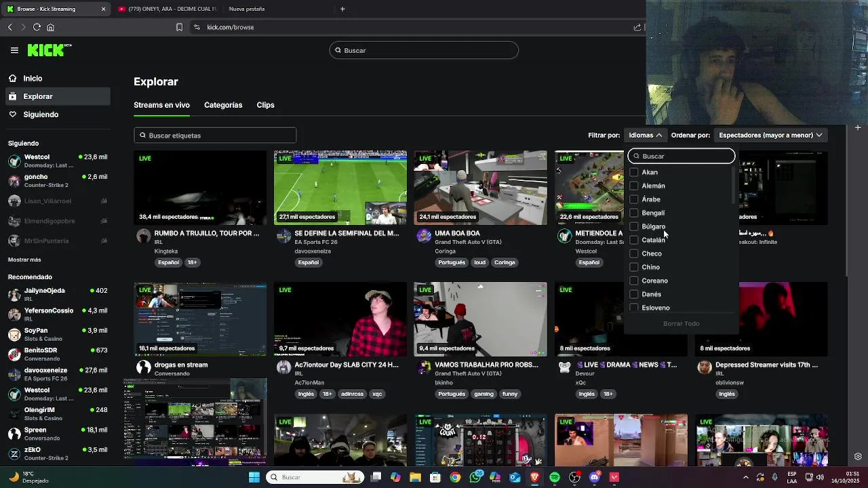Click the browser home icon
Viewport: 868px width, 488px height.
pyautogui.click(x=50, y=27)
